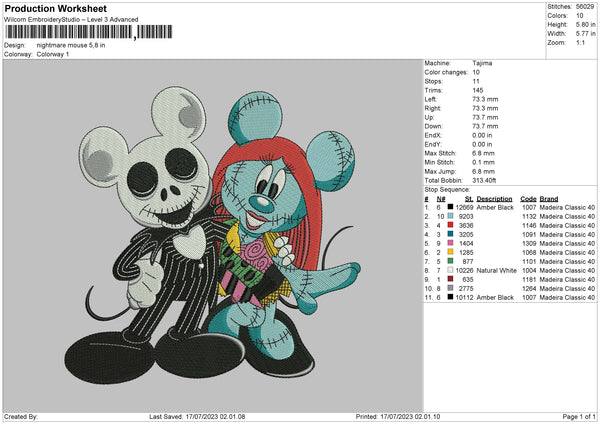Image resolution: width=600 pixels, height=424 pixels.
Task: Click 'Madeira Classic 40' in row 10
Action: point(567,289)
